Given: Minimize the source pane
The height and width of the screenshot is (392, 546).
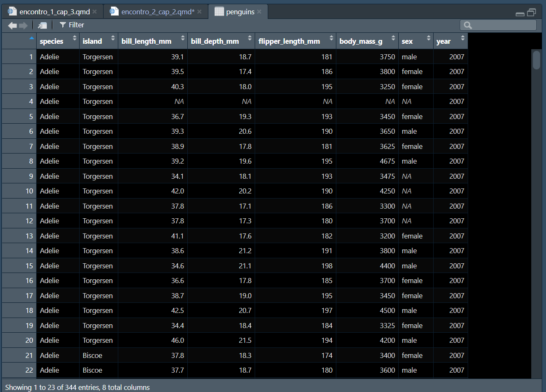Looking at the screenshot, I should coord(520,13).
